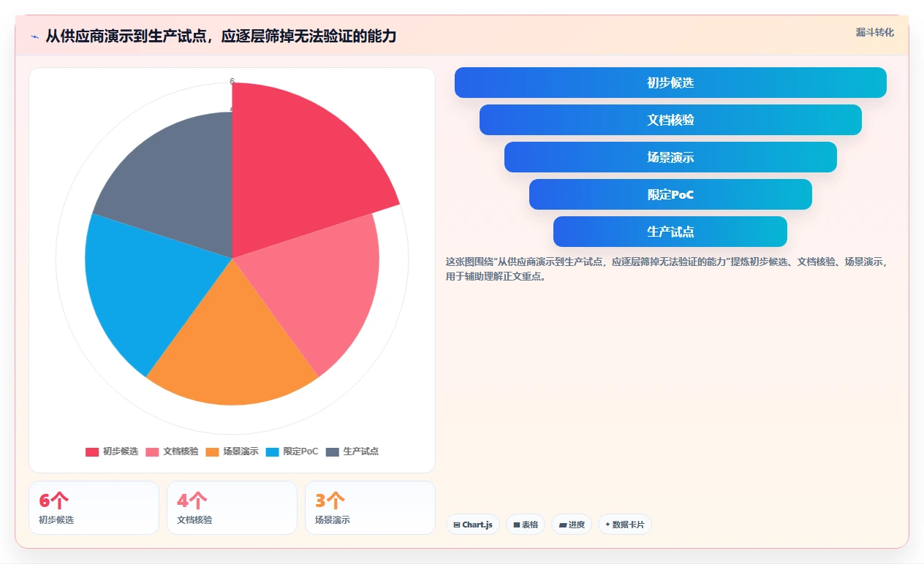Click the orange 场景演示 legend color box
The height and width of the screenshot is (564, 924).
(212, 451)
